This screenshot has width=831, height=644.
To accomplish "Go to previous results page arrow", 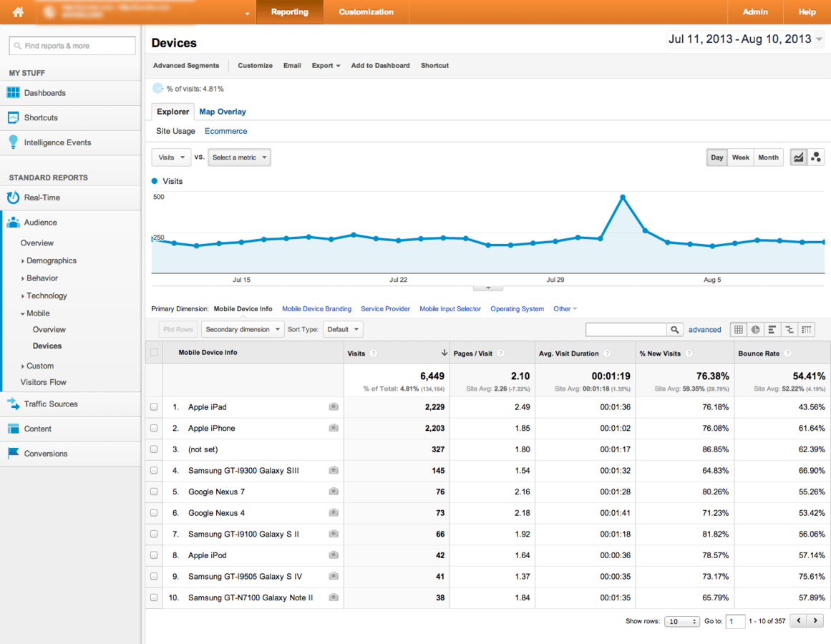I will pyautogui.click(x=798, y=620).
